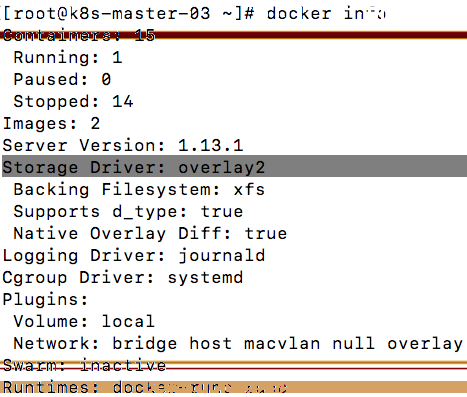This screenshot has width=467, height=397.
Task: Select Volume: local line
Action: pos(84,322)
